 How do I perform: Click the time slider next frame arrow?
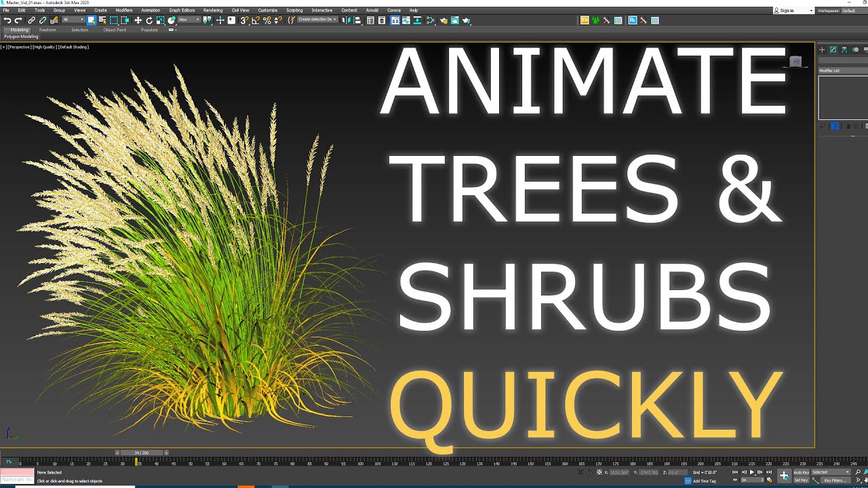coord(166,452)
